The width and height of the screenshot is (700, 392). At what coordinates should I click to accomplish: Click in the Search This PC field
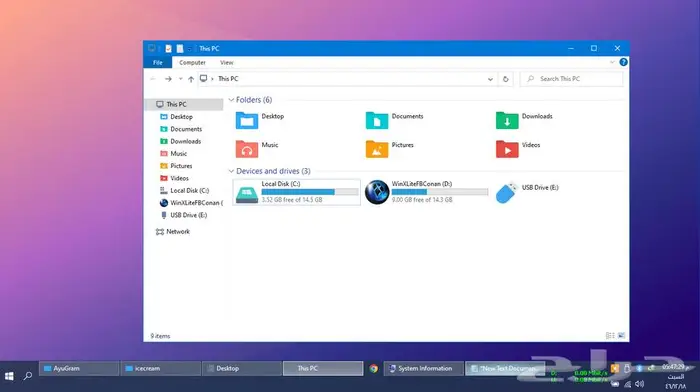pos(571,79)
